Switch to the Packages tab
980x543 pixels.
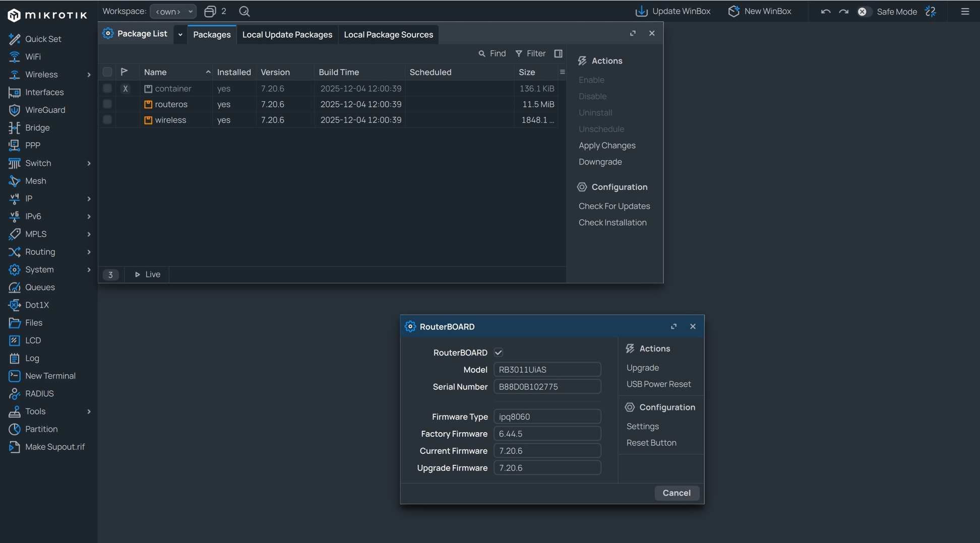[x=212, y=34]
